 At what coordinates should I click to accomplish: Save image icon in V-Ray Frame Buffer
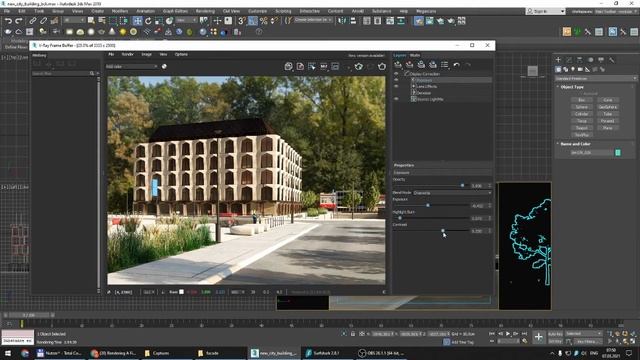click(289, 66)
